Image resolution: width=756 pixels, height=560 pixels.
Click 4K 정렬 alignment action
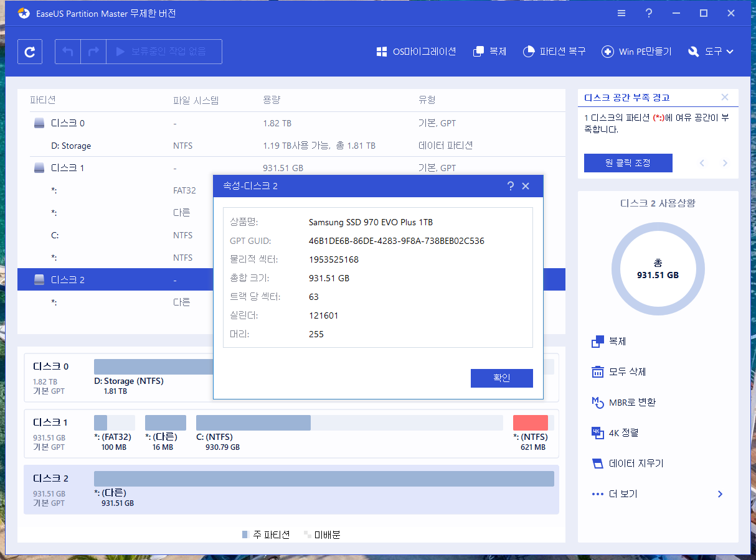(615, 433)
